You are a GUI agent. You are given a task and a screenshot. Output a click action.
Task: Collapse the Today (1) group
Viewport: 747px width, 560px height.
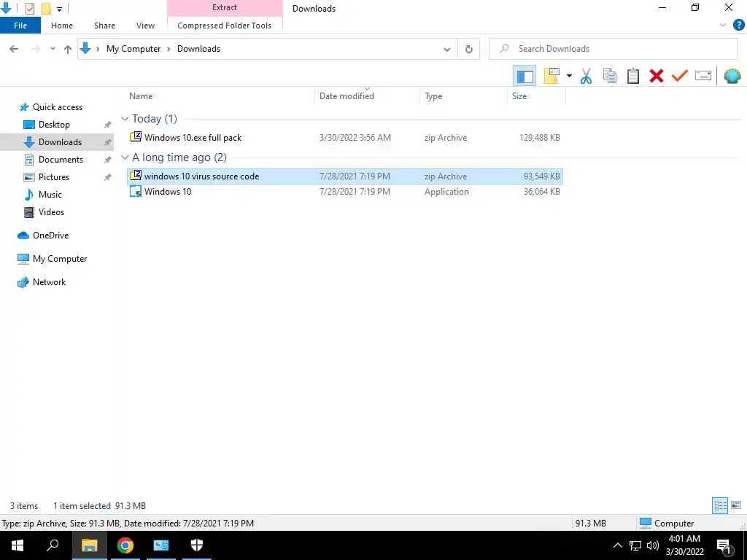[x=125, y=119]
